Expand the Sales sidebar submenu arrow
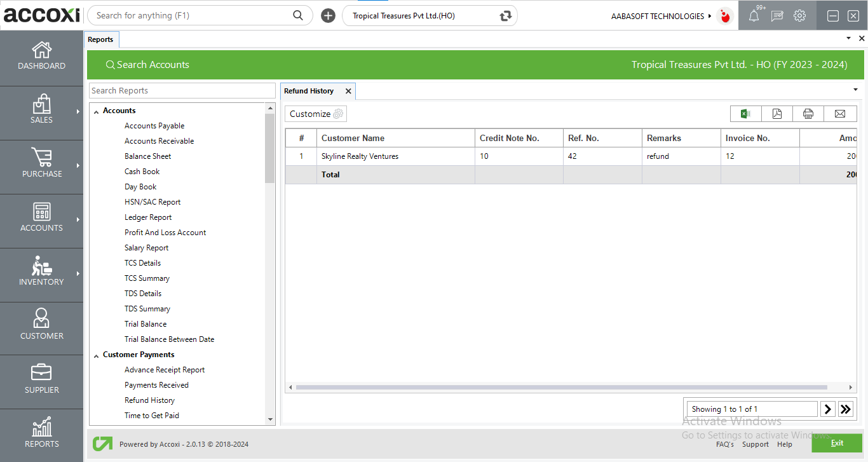 point(78,112)
